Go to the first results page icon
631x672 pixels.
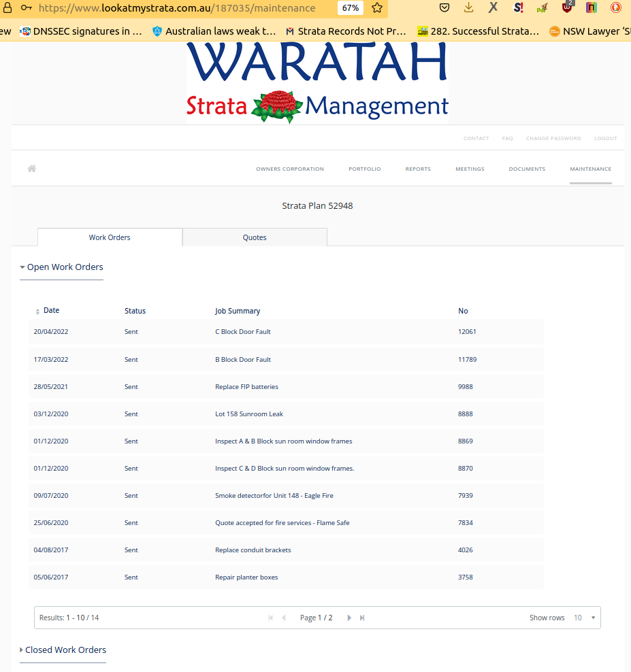pyautogui.click(x=271, y=618)
